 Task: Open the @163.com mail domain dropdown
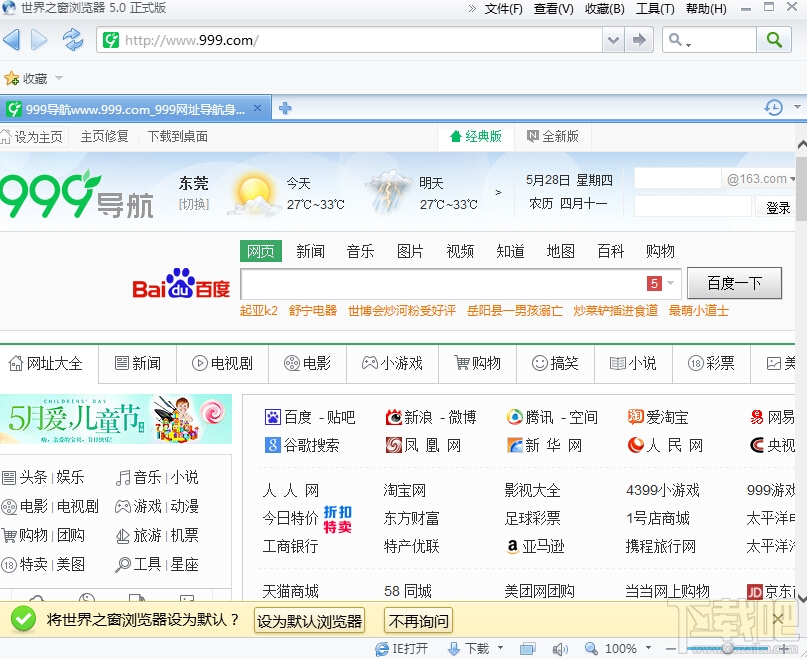tap(761, 179)
